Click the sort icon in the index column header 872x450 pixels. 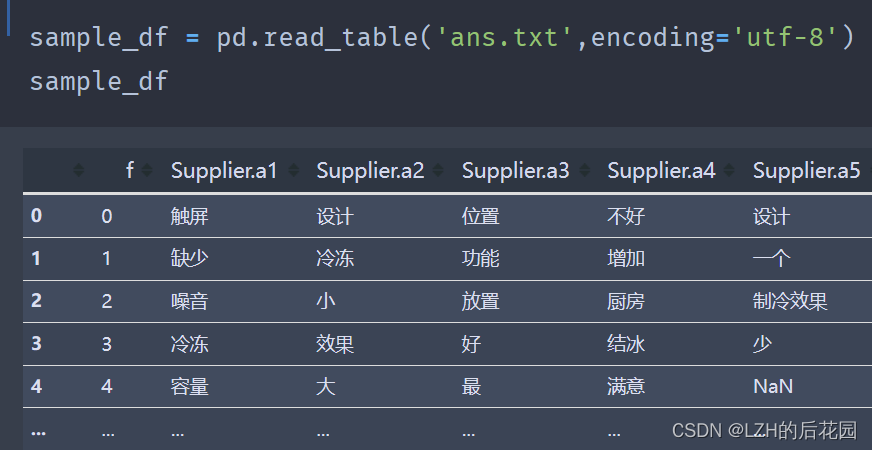[80, 171]
